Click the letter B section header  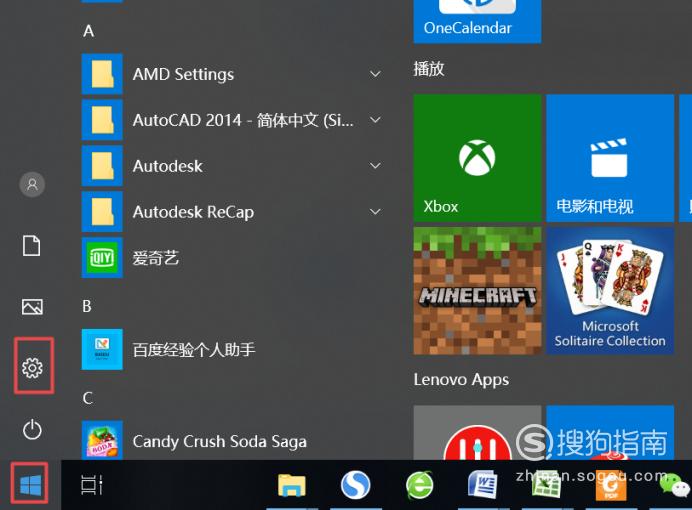[87, 306]
